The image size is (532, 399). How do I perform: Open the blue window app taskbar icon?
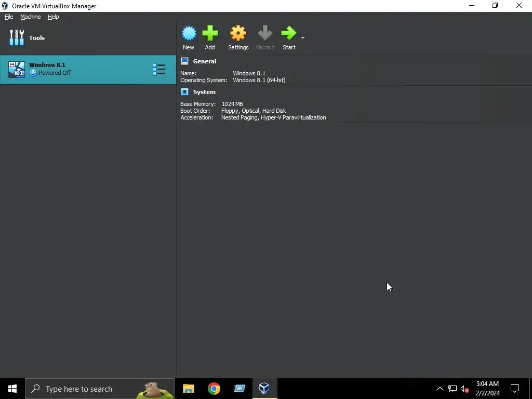pos(239,389)
